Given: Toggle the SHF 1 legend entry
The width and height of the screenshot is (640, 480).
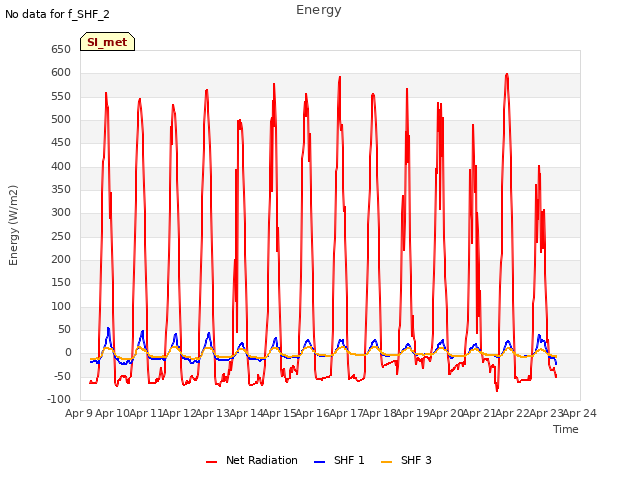Looking at the screenshot, I should click(x=339, y=460).
